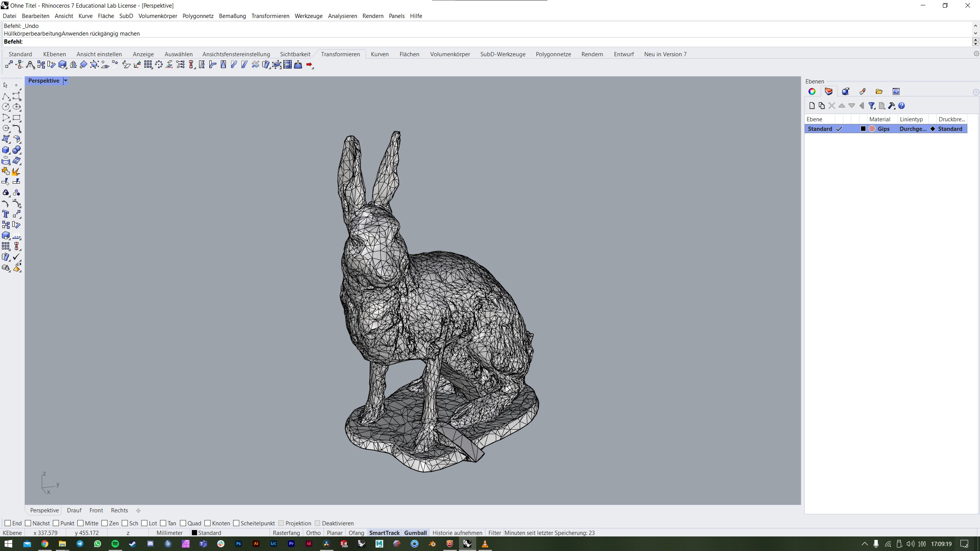Click the polar array circle icon

159,65
